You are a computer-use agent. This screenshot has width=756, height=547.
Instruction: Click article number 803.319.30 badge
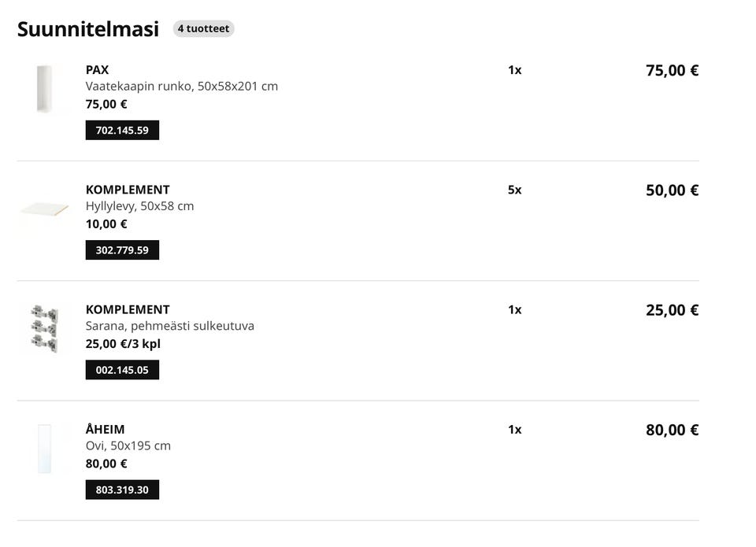pos(122,490)
